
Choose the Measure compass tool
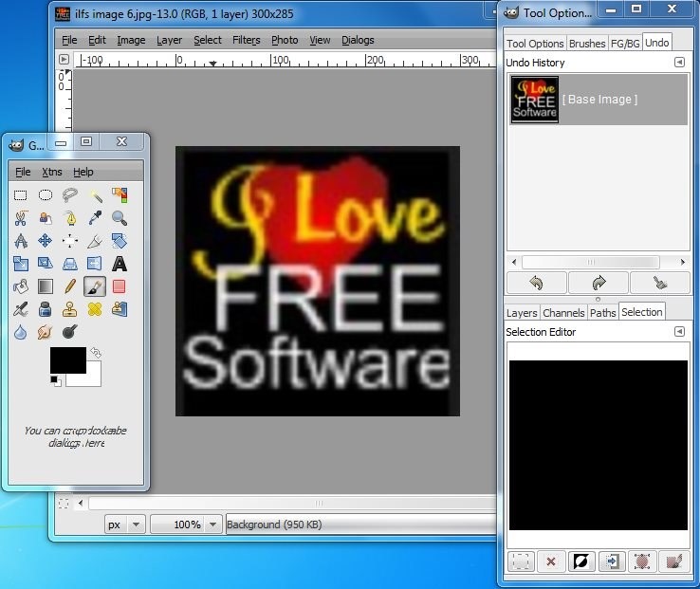pos(21,241)
